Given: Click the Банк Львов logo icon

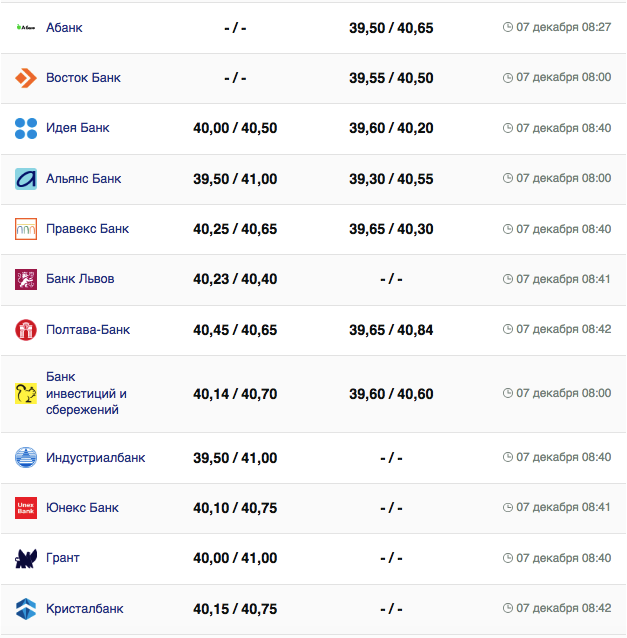Looking at the screenshot, I should click(x=26, y=279).
